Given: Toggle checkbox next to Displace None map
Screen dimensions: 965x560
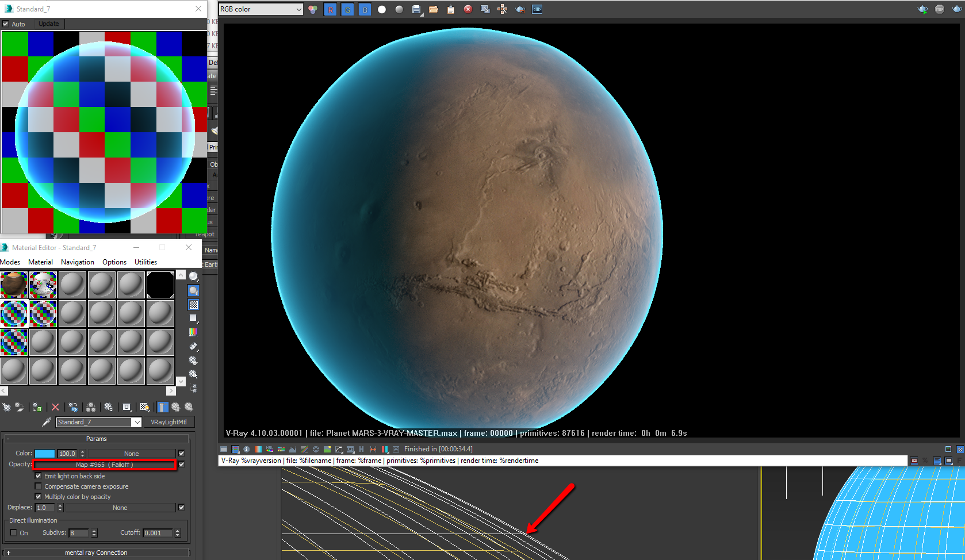Looking at the screenshot, I should click(x=182, y=508).
